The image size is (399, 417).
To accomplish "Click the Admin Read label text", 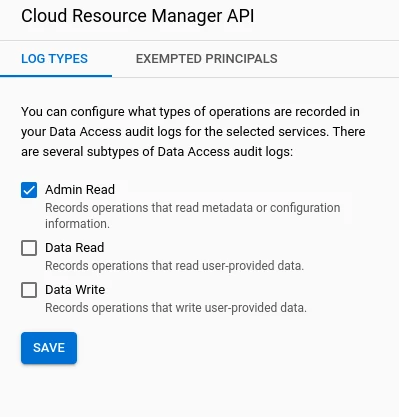I will pyautogui.click(x=80, y=190).
